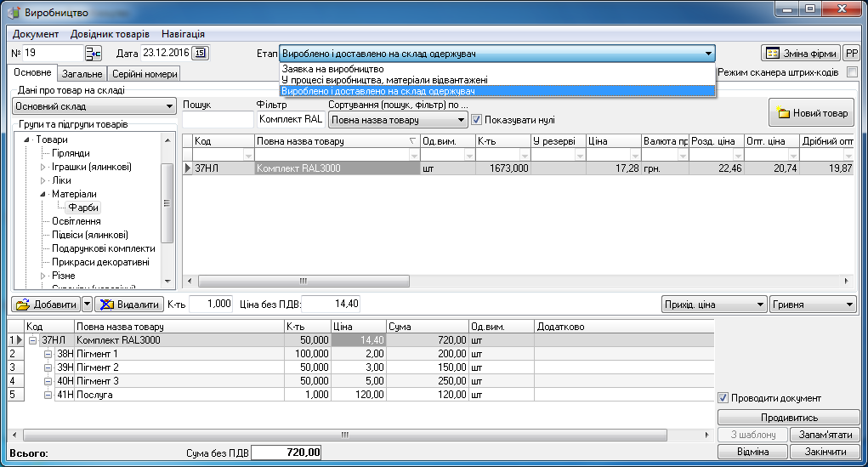Uncheck the Проводити документ checkbox
Screen dimensions: 868x467
723,398
